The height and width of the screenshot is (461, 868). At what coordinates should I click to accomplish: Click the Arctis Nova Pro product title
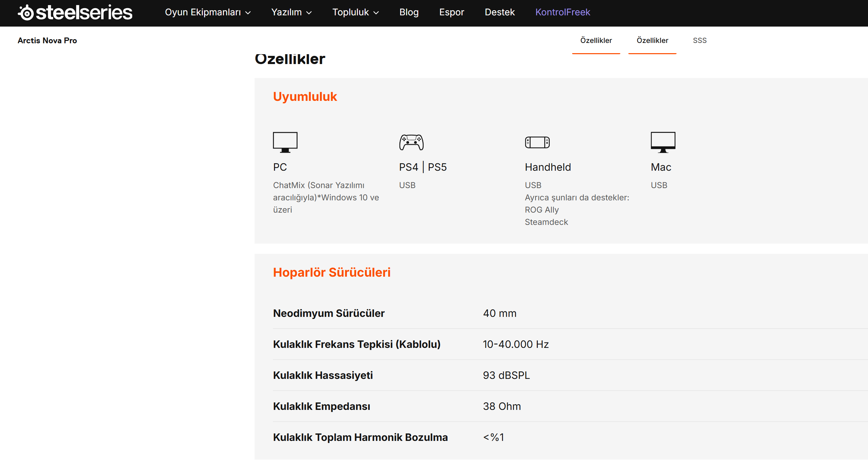click(47, 41)
